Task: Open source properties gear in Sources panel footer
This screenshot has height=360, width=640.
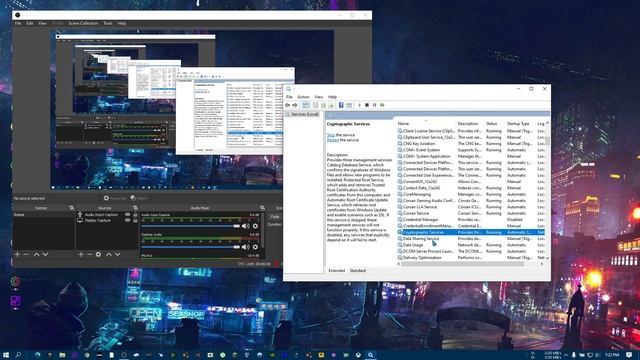Action: point(98,254)
